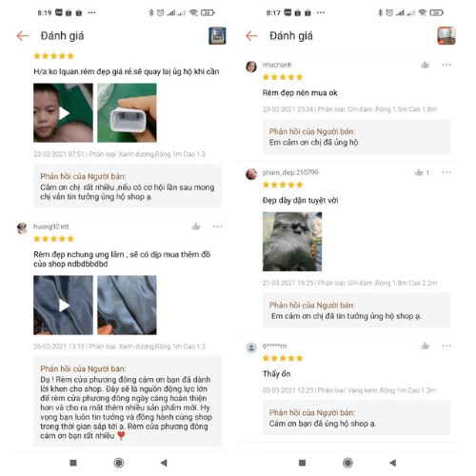
Task: Play huong92.ntt's blue curtain video
Action: [63, 305]
